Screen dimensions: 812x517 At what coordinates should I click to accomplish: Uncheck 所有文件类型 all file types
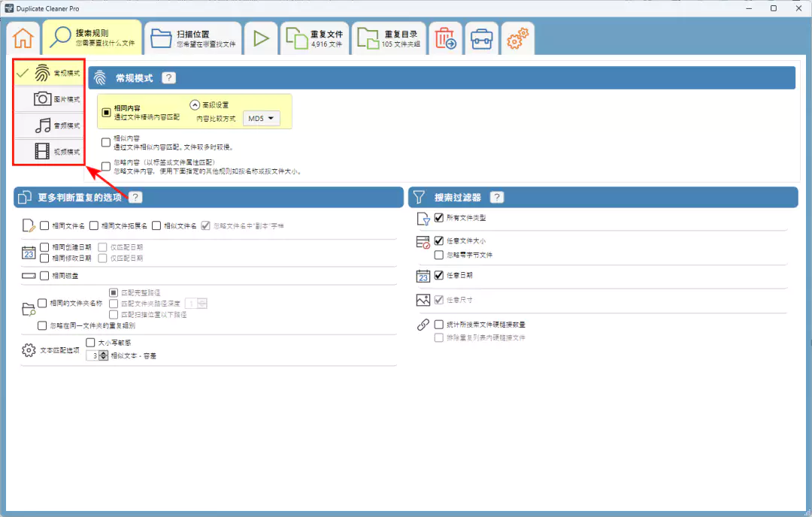pyautogui.click(x=439, y=218)
